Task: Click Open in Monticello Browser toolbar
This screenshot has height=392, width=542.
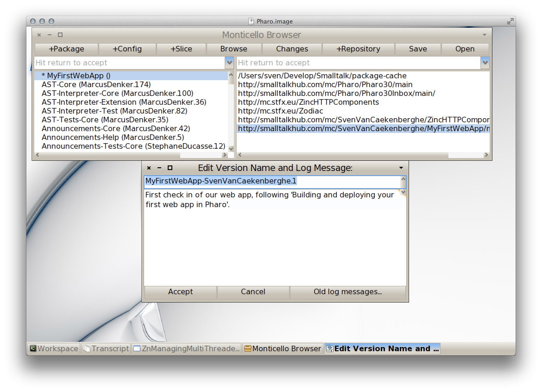Action: tap(465, 49)
